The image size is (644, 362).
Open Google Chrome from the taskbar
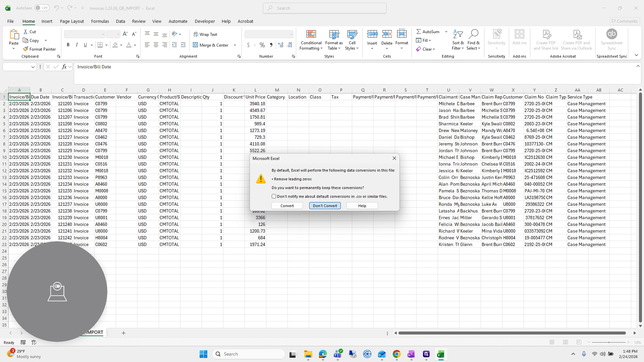pyautogui.click(x=396, y=354)
